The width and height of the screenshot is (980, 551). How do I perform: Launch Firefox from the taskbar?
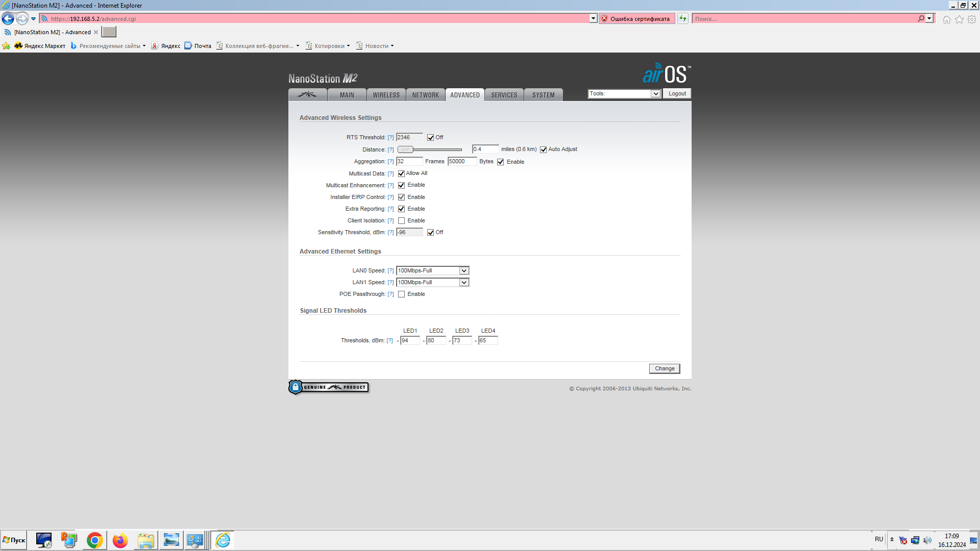point(120,540)
